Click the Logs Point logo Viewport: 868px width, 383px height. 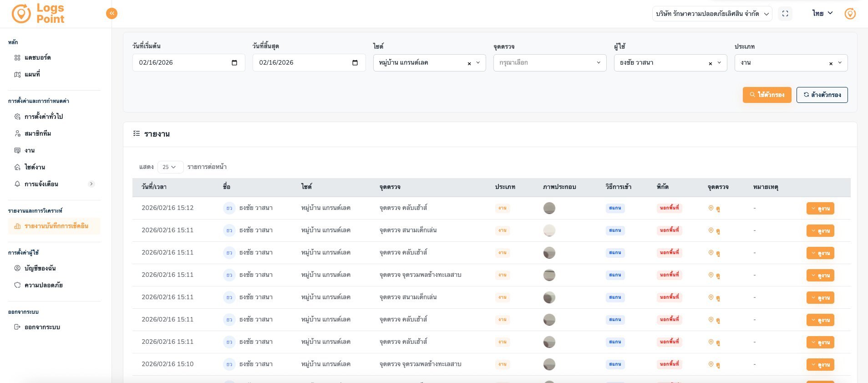pyautogui.click(x=38, y=14)
